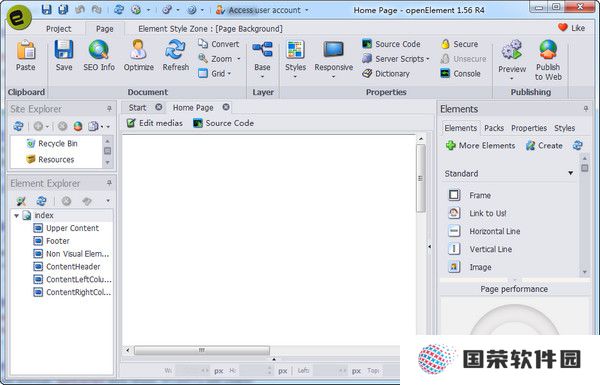Switch to Styles tab in Elements panel
The height and width of the screenshot is (385, 600).
pos(564,128)
